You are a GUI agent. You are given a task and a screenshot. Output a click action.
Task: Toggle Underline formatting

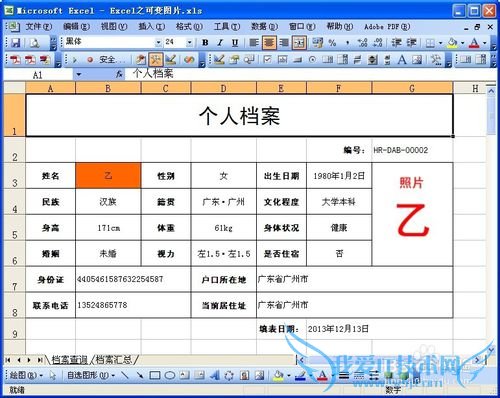pos(235,42)
